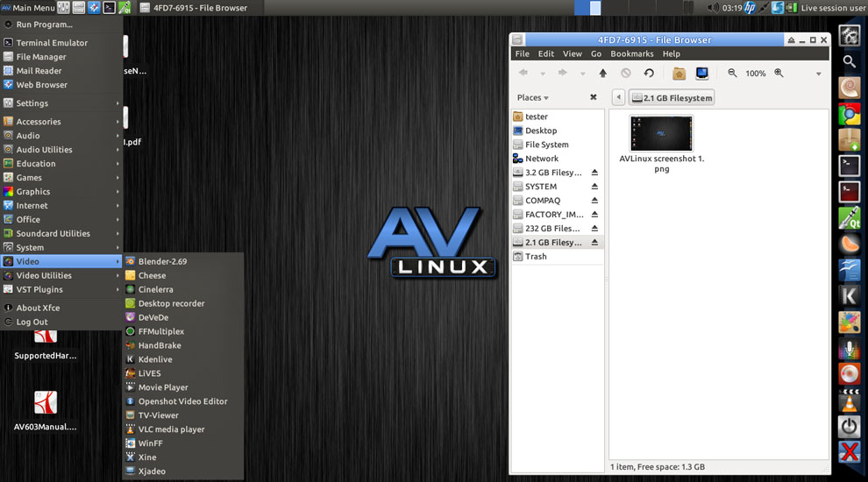Expand the Video Utilities submenu
Screen dimensions: 868x482
point(61,275)
